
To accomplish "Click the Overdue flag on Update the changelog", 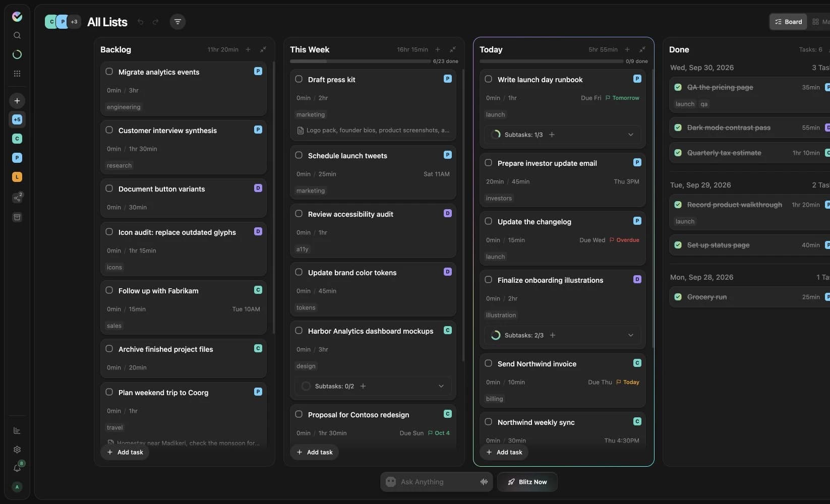I will [x=624, y=240].
